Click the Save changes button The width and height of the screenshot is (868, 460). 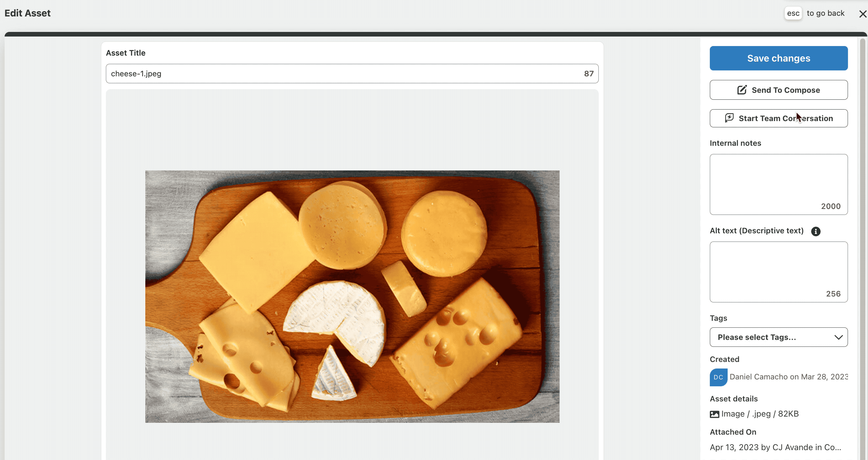point(778,58)
